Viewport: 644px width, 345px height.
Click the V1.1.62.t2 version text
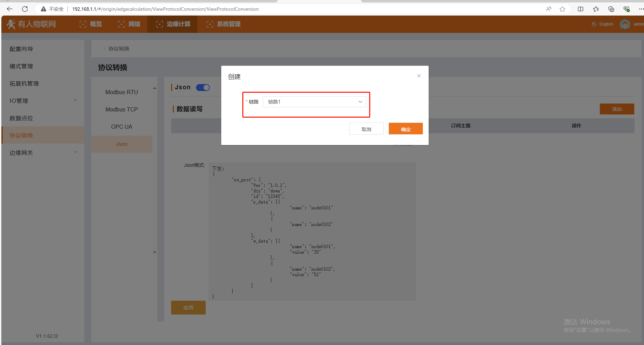click(x=47, y=336)
